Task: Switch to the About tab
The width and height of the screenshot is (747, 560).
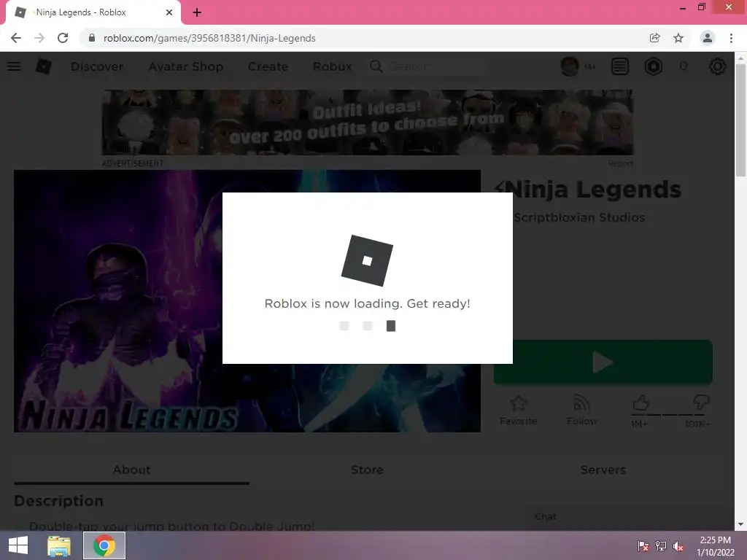Action: click(131, 470)
